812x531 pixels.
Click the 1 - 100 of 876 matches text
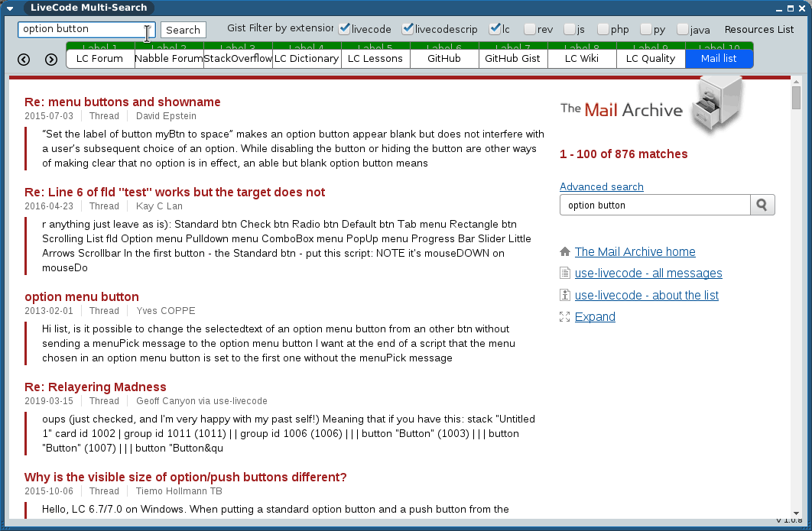[x=623, y=154]
